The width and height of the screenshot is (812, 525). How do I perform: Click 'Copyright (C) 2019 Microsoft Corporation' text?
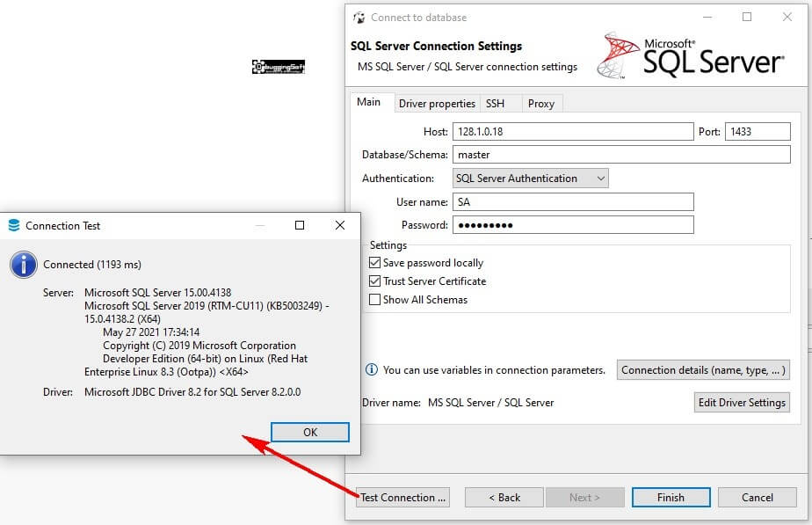click(199, 346)
